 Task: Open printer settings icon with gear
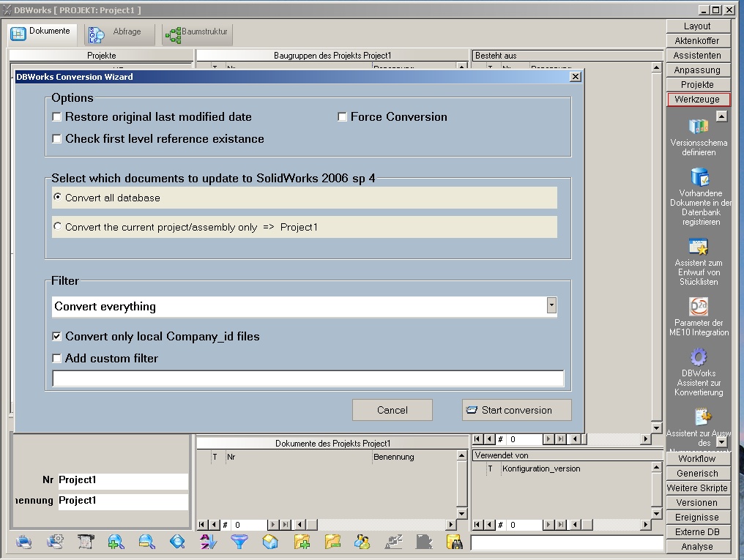55,542
